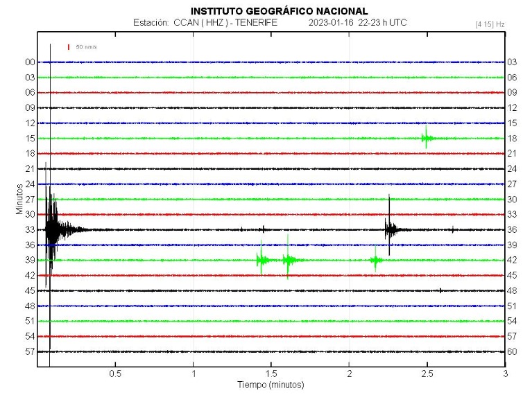Click the small black blip on trace 45
The image size is (532, 404).
pyautogui.click(x=440, y=290)
